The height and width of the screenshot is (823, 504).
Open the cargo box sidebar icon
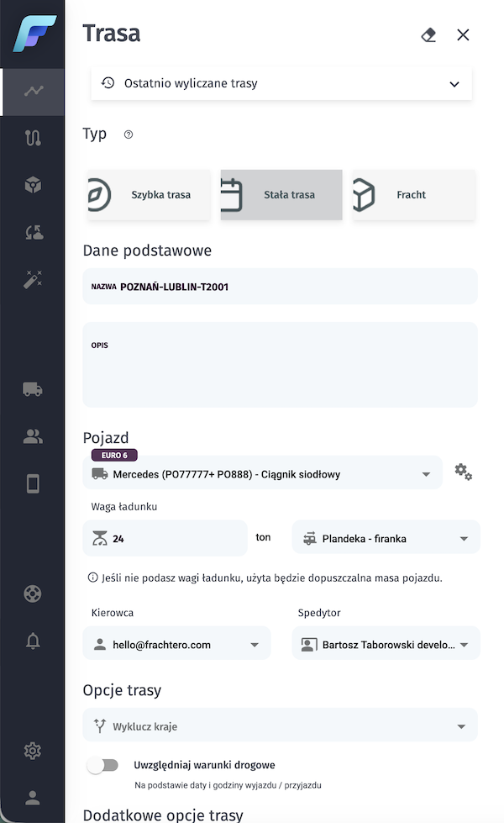point(33,186)
